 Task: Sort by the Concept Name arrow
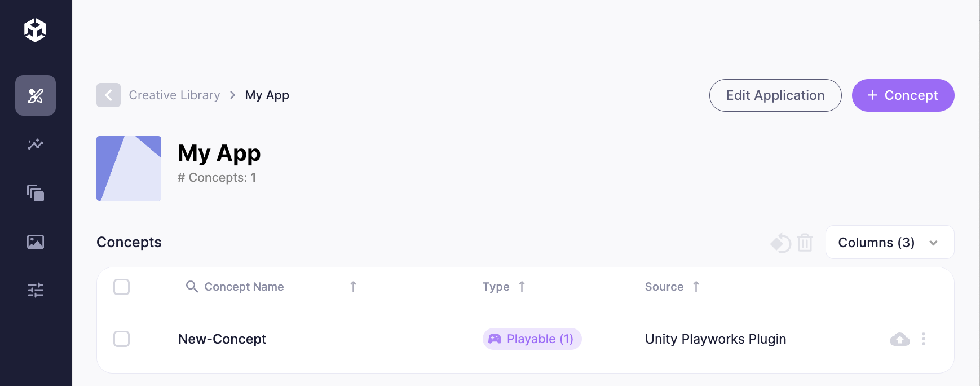point(353,287)
